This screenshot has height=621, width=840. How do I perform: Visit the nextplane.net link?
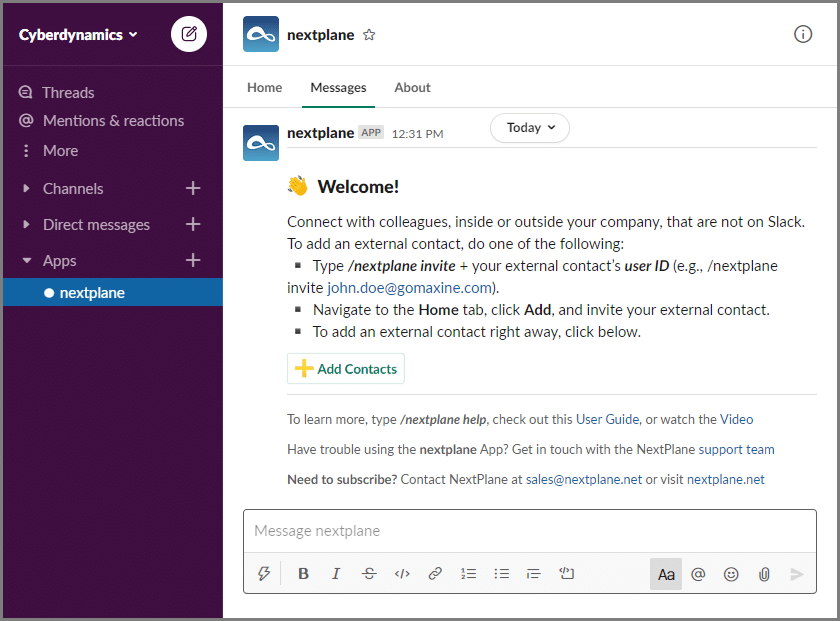point(726,479)
